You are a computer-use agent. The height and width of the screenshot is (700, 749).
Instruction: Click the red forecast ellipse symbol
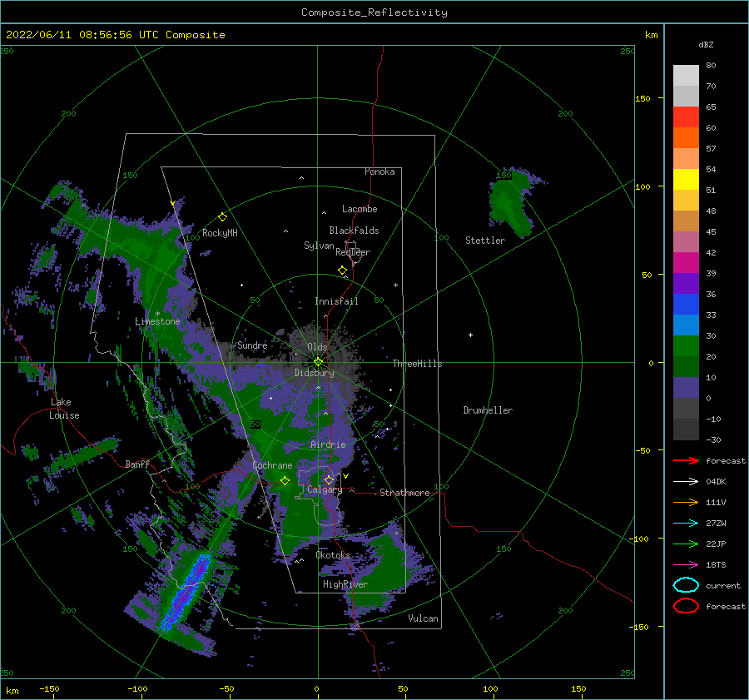tap(686, 606)
